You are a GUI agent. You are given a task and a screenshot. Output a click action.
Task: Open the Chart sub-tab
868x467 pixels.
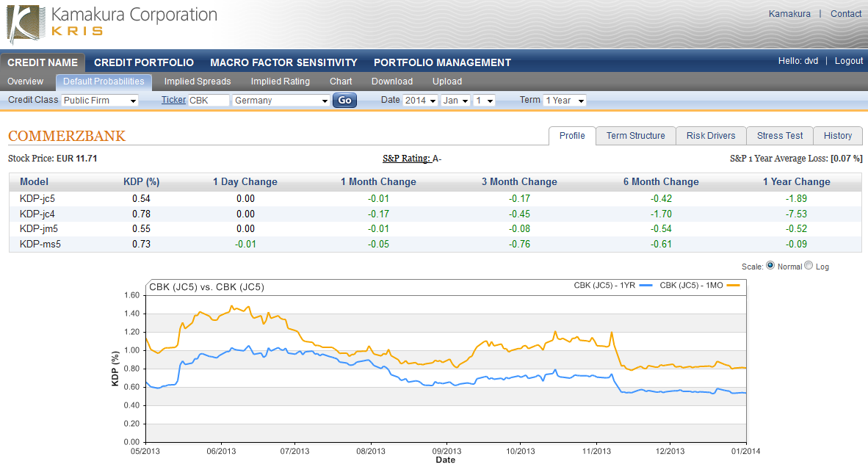click(341, 82)
